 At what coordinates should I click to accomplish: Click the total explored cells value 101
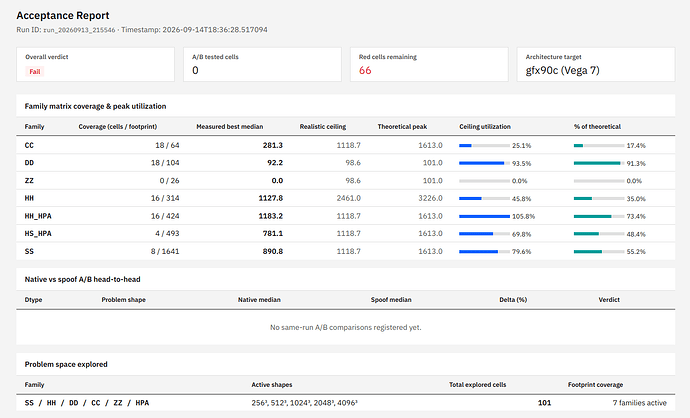[544, 403]
